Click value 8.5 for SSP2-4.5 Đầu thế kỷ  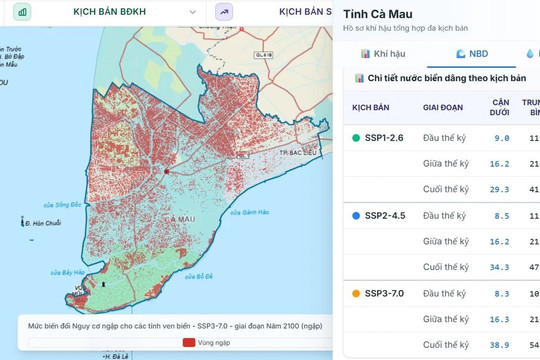(502, 216)
